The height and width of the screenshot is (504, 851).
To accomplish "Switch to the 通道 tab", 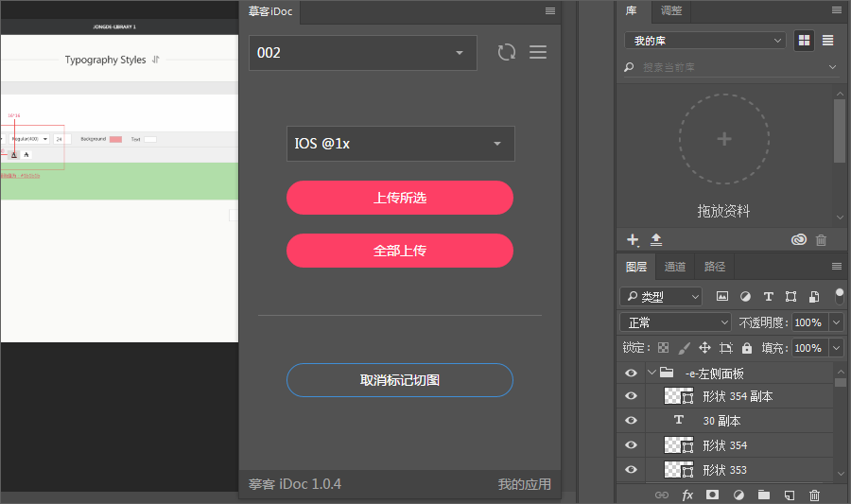I will coord(675,267).
